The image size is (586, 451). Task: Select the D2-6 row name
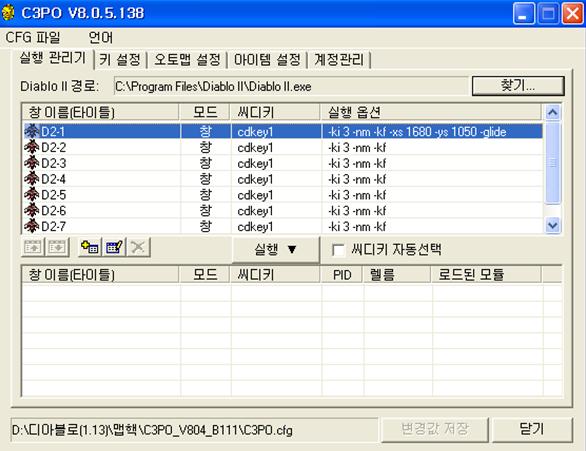(x=54, y=211)
